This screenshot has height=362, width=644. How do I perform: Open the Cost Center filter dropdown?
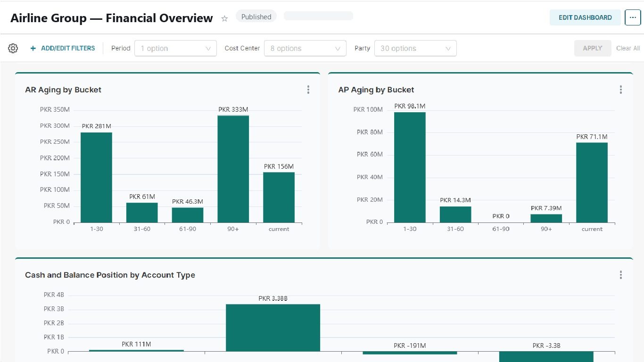click(x=305, y=48)
